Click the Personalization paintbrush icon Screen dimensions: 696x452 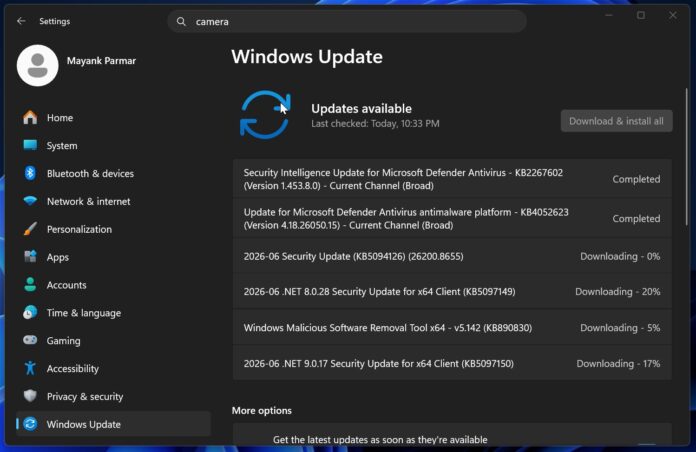pos(30,229)
